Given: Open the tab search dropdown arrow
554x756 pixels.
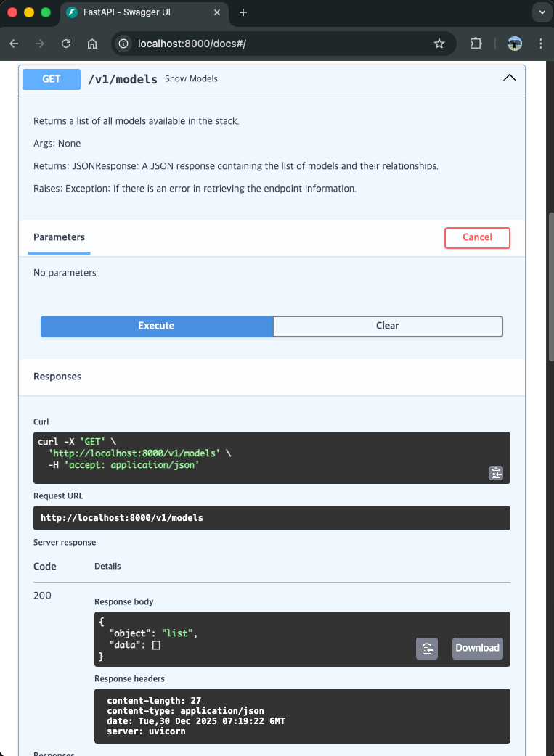Looking at the screenshot, I should (541, 12).
